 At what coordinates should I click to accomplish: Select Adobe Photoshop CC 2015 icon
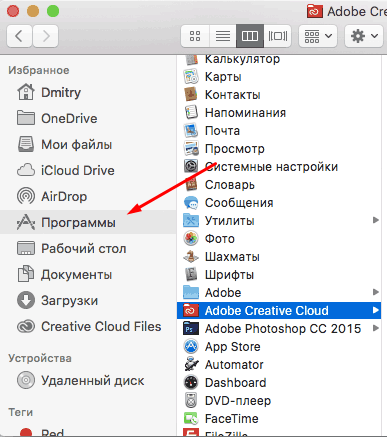coord(191,329)
